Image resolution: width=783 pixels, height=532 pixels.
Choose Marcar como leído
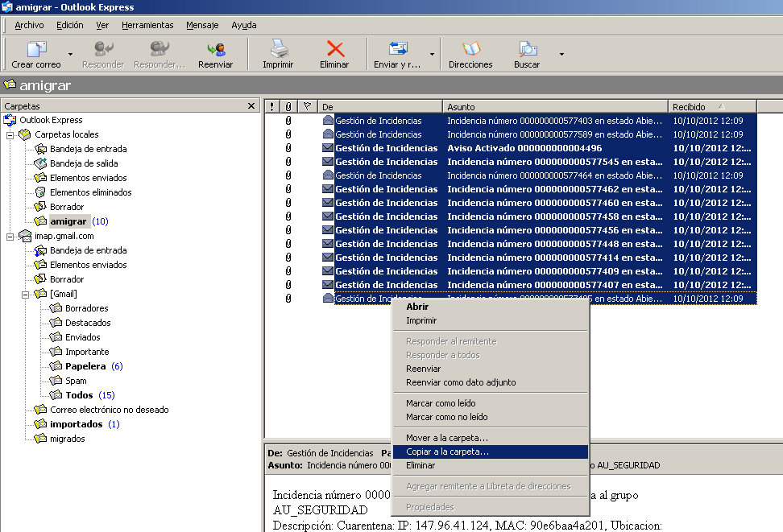tap(490, 403)
